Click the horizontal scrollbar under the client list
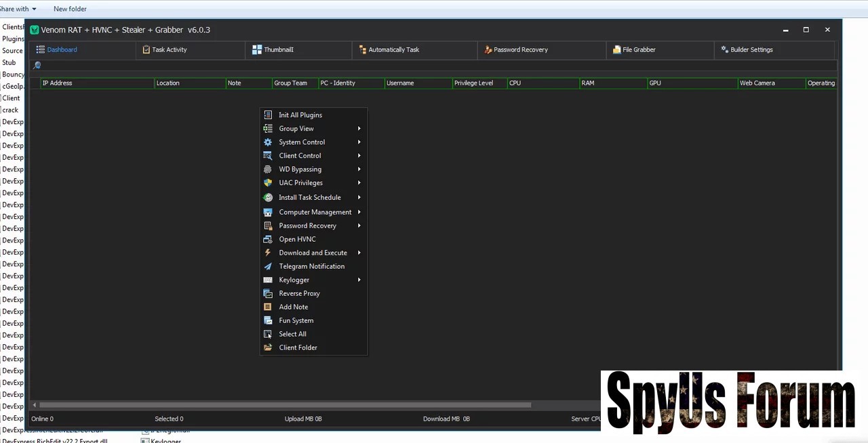The width and height of the screenshot is (868, 443). [285, 405]
